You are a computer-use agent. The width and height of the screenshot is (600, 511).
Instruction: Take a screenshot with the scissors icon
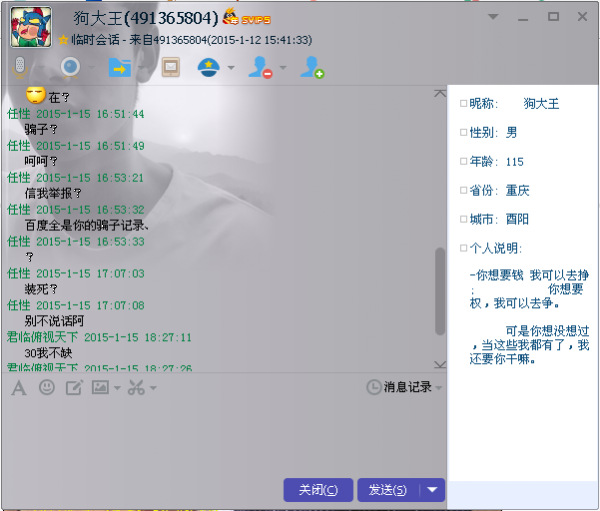tap(136, 387)
